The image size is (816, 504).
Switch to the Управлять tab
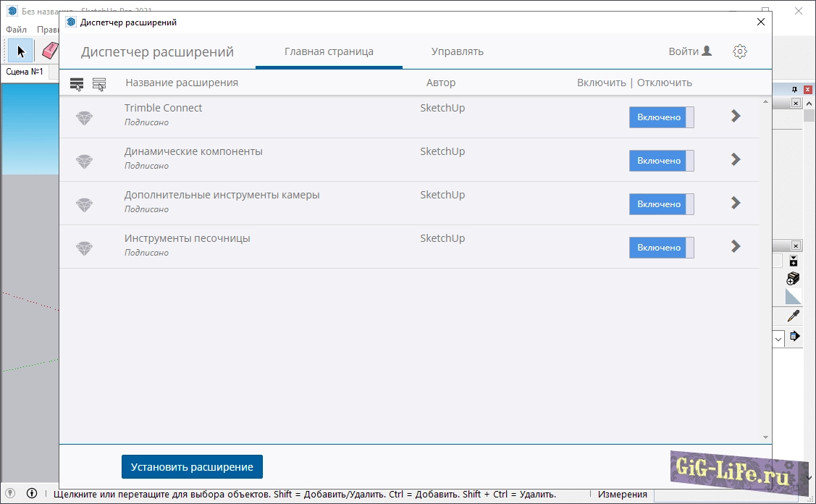click(457, 51)
